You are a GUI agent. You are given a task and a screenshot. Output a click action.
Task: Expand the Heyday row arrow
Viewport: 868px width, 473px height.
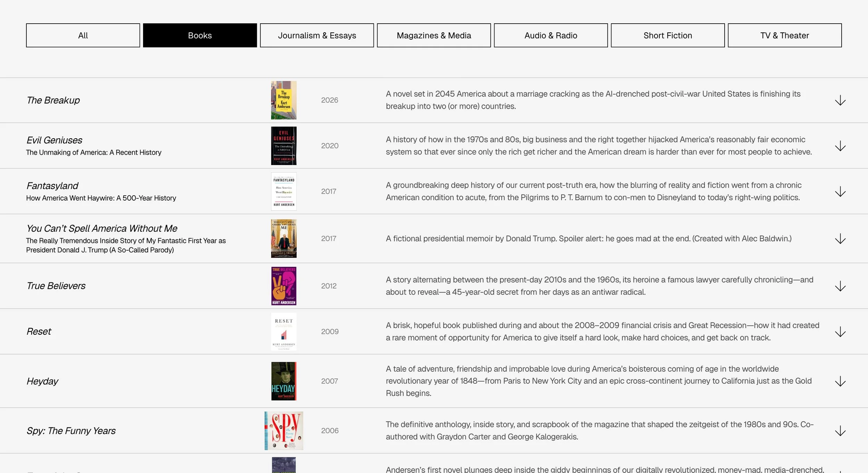coord(840,381)
